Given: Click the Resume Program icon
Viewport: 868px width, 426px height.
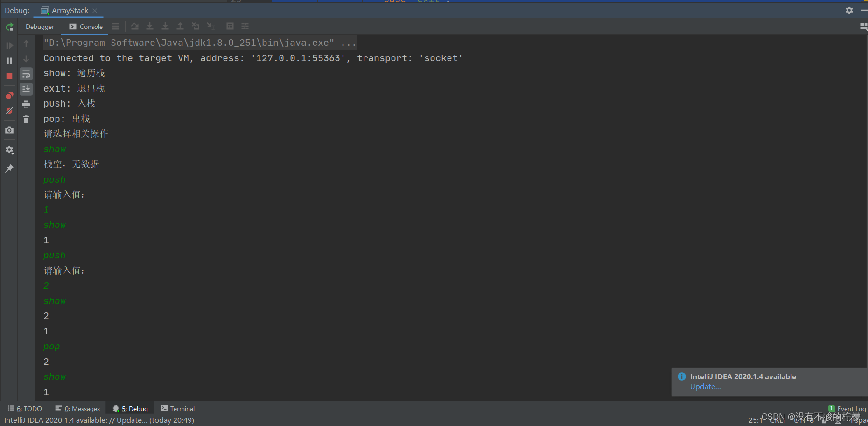Looking at the screenshot, I should pos(9,45).
